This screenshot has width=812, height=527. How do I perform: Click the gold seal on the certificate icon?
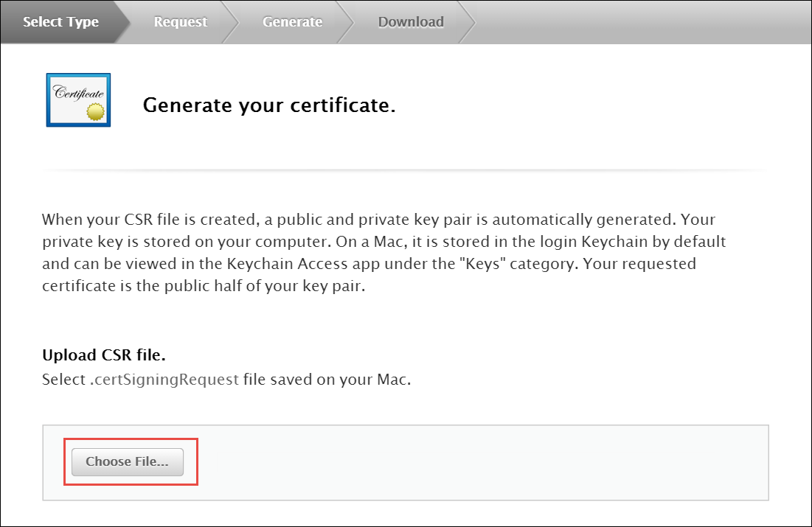[96, 112]
